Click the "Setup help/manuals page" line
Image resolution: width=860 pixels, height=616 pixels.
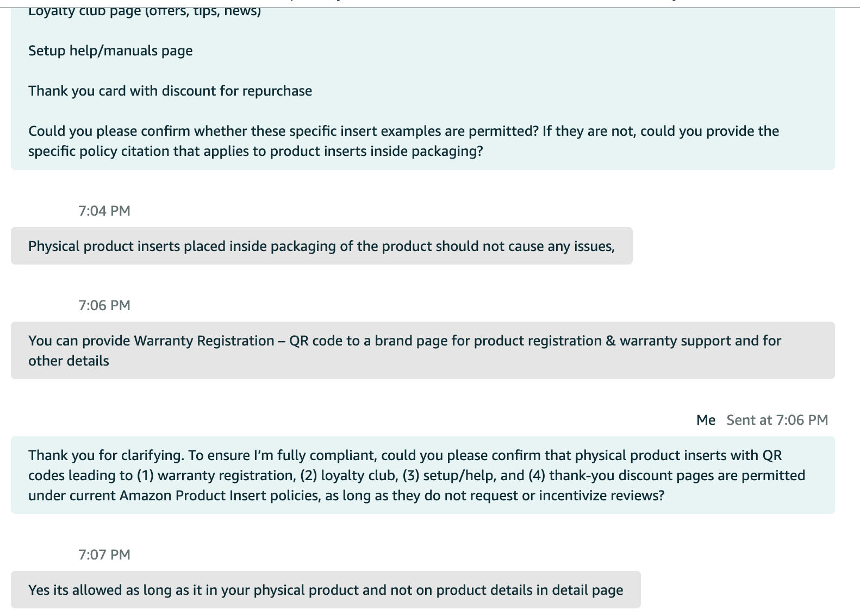tap(110, 51)
